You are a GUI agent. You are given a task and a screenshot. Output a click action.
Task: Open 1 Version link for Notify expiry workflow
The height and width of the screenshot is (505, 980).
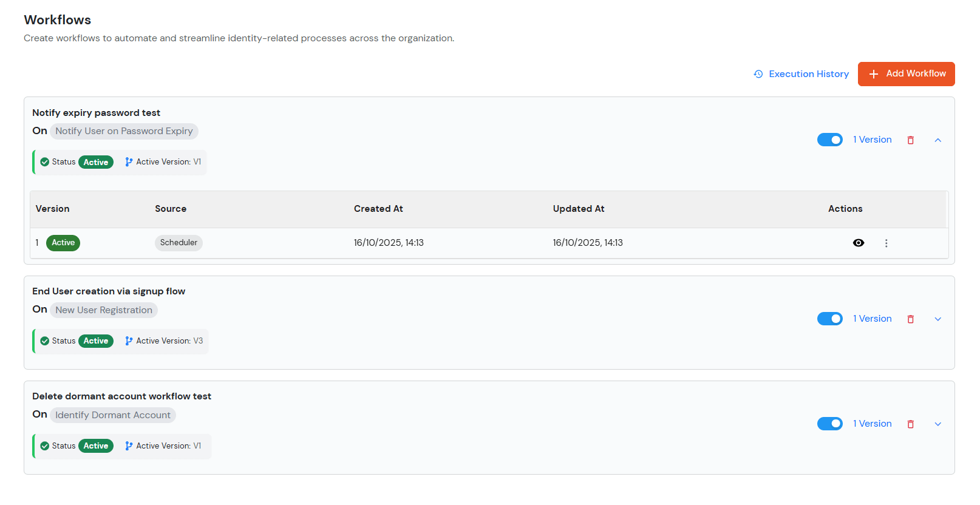pyautogui.click(x=872, y=140)
